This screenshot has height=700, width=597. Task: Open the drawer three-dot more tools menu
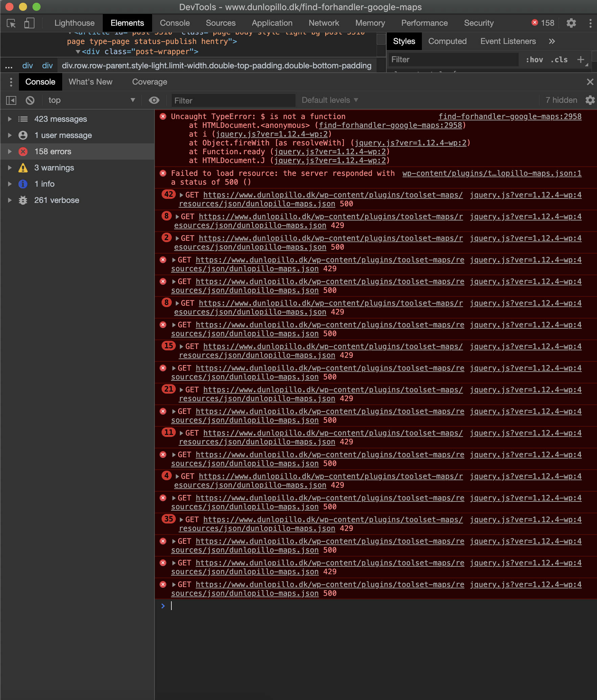11,82
